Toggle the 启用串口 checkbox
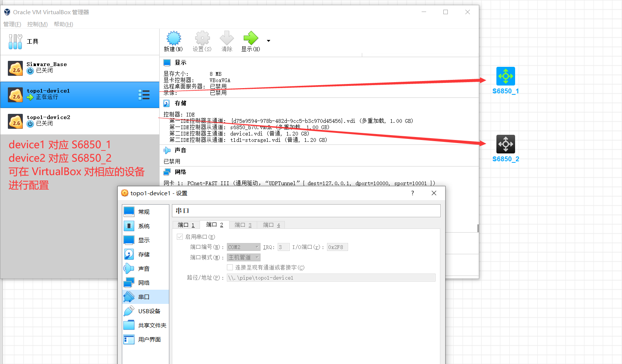The height and width of the screenshot is (364, 622). point(180,237)
